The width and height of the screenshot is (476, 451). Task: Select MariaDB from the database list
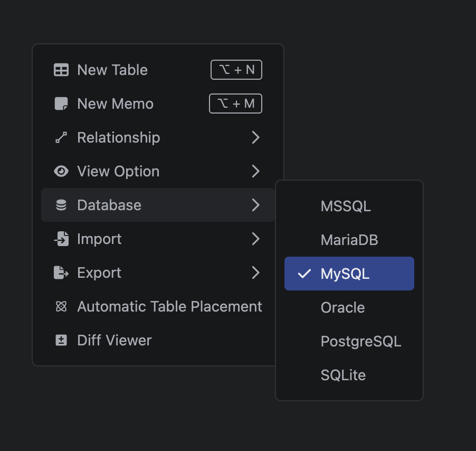click(x=349, y=240)
